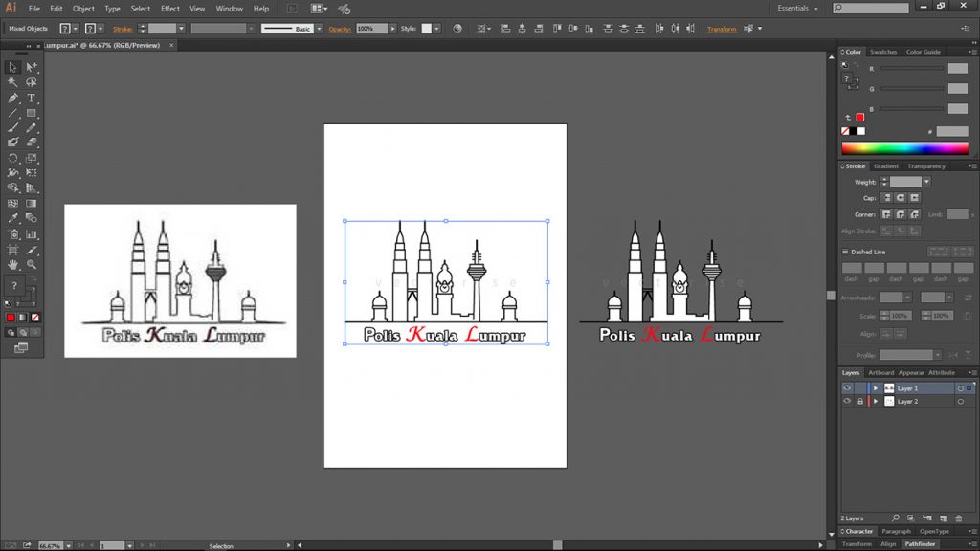Choose the Butt Cap stroke option
Screen dimensions: 980x551
click(x=886, y=197)
